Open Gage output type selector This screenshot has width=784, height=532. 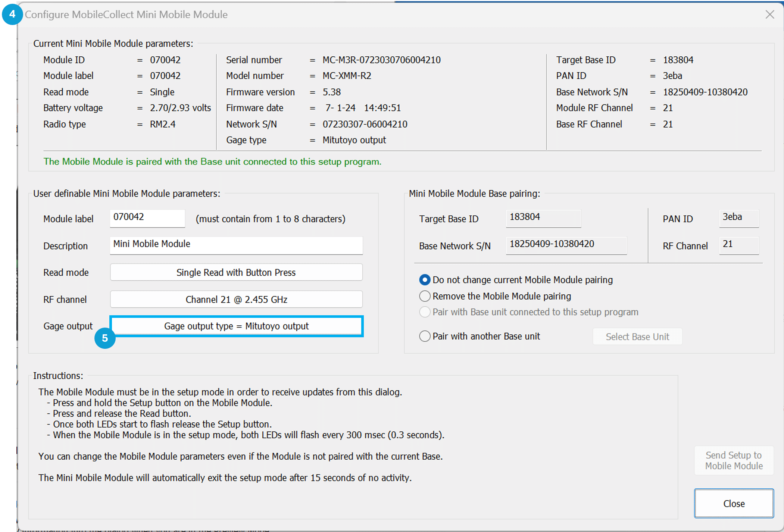click(236, 326)
